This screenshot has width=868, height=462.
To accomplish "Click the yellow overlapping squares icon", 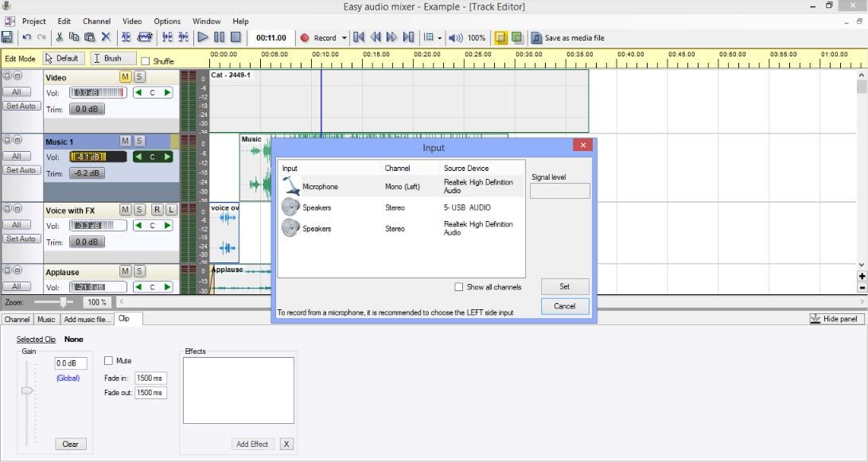I will [x=501, y=37].
